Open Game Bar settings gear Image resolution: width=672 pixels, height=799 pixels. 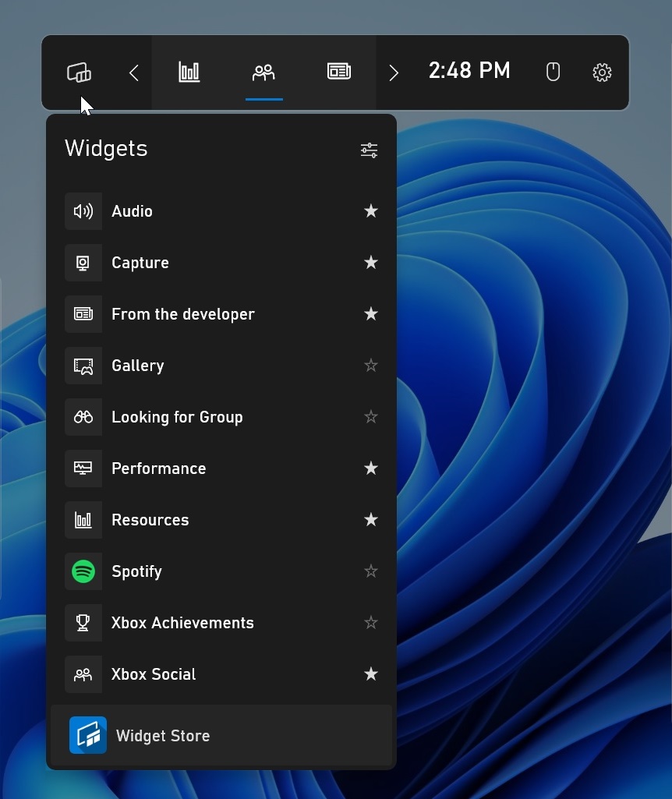(602, 72)
